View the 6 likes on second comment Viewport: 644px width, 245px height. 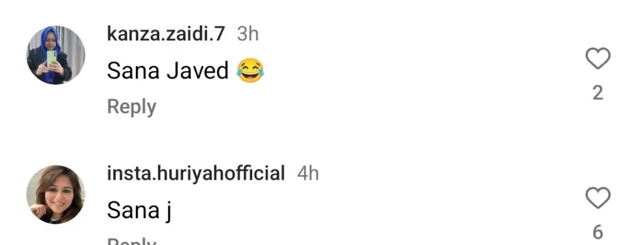pos(597,232)
